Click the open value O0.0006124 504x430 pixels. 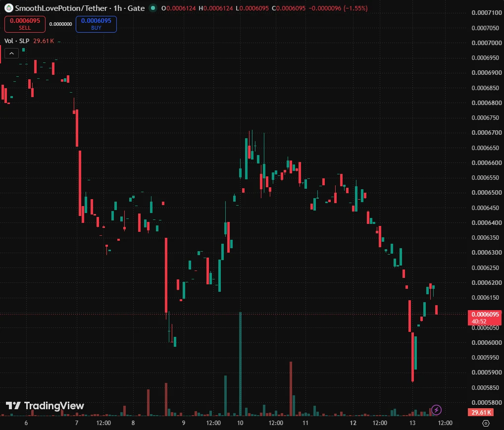point(178,8)
